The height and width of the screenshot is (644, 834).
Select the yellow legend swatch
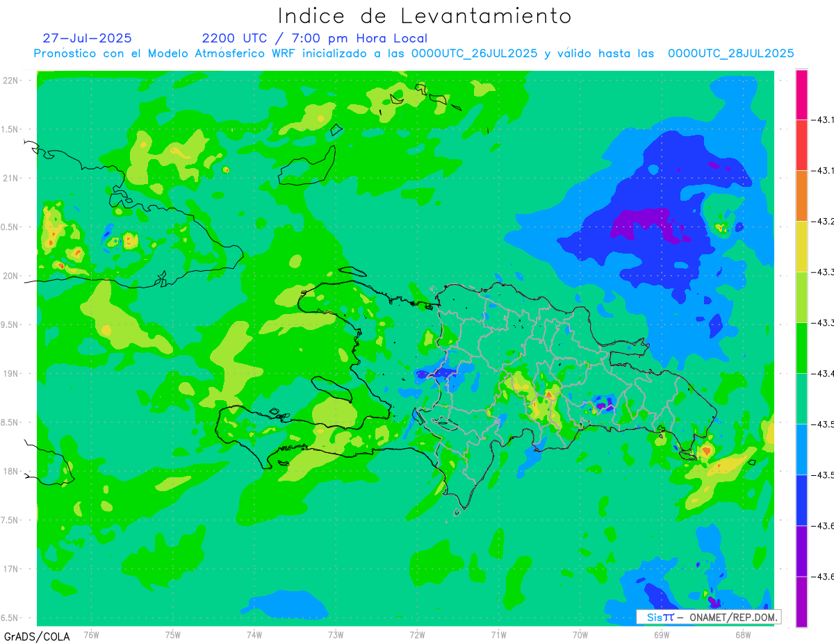801,247
